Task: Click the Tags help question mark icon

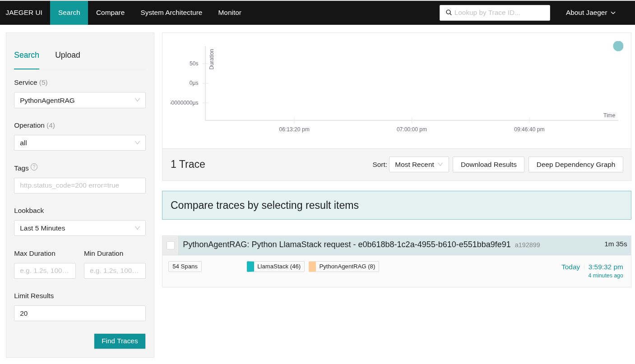Action: click(x=34, y=167)
